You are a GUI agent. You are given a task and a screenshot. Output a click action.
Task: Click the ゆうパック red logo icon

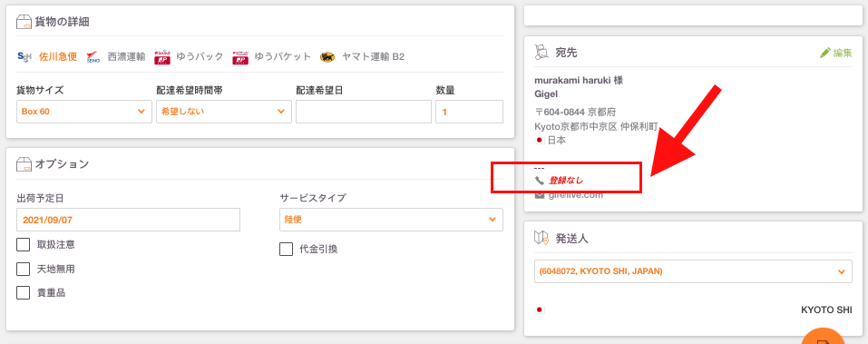[162, 56]
